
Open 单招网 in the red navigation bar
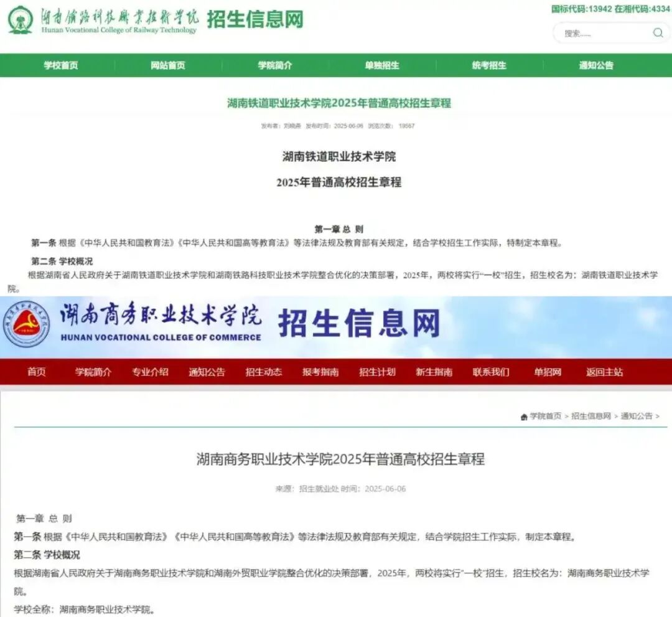[548, 372]
